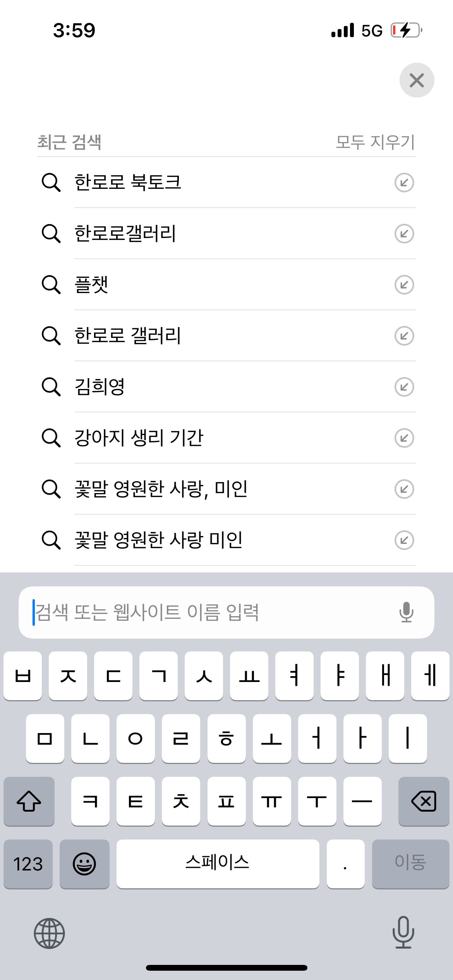The image size is (453, 980).
Task: Tap the globe keyboard language icon
Action: coord(49,933)
